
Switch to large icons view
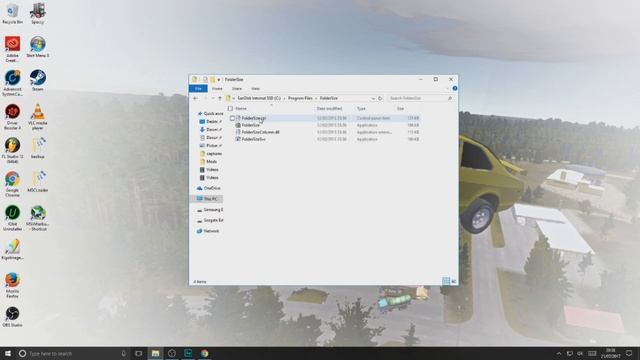(453, 281)
